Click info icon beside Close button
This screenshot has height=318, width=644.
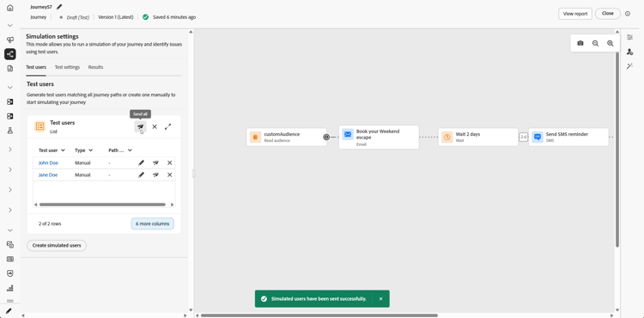628,14
